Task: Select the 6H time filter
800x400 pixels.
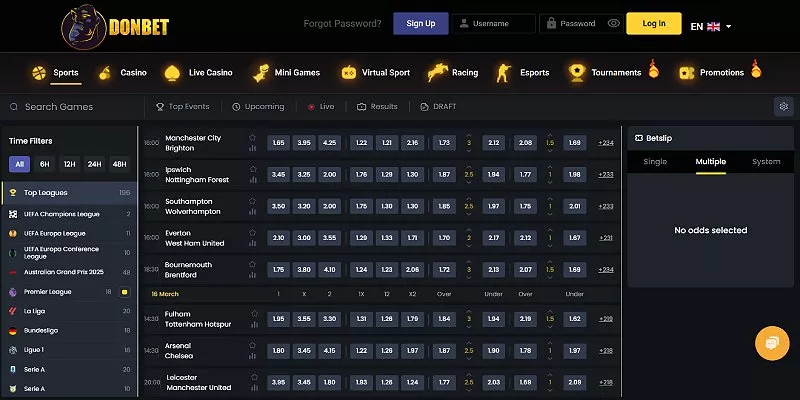Action: pyautogui.click(x=45, y=164)
